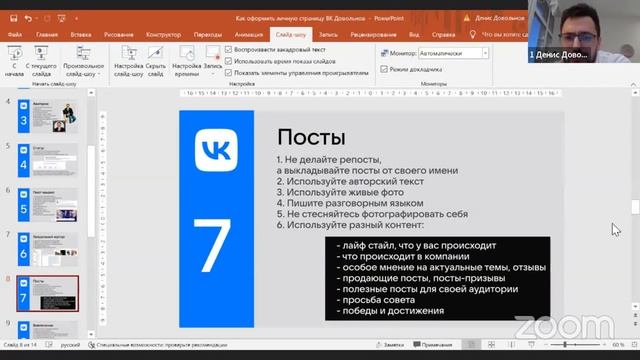640x360 pixels.
Task: Click the start-from-beginning icon in the quick access toolbar
Action: [x=62, y=18]
